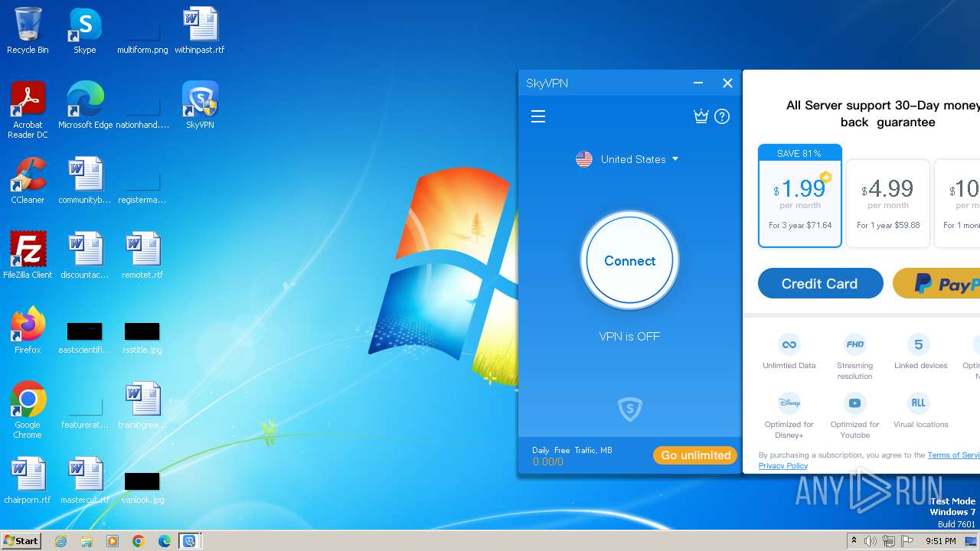This screenshot has width=980, height=551.
Task: Open the Terms of Service link
Action: [x=953, y=455]
